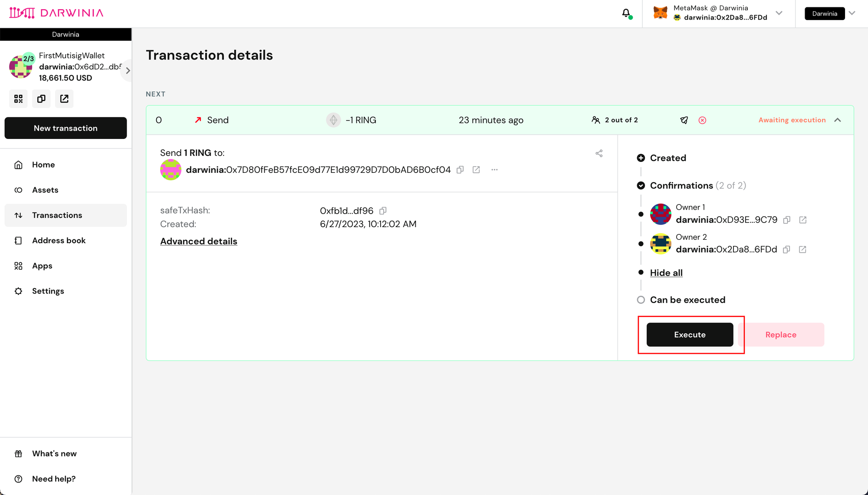Open the wallet QR code icon

tap(18, 99)
